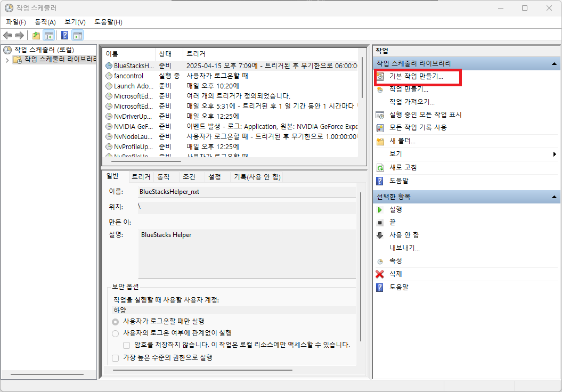562x392 pixels.
Task: Click 새 폴더... action text
Action: coord(403,141)
